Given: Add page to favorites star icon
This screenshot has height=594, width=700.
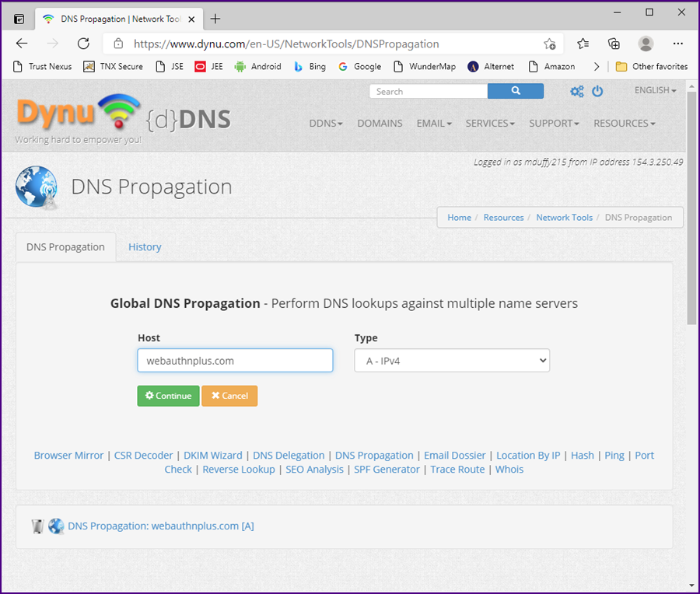Looking at the screenshot, I should [x=550, y=44].
